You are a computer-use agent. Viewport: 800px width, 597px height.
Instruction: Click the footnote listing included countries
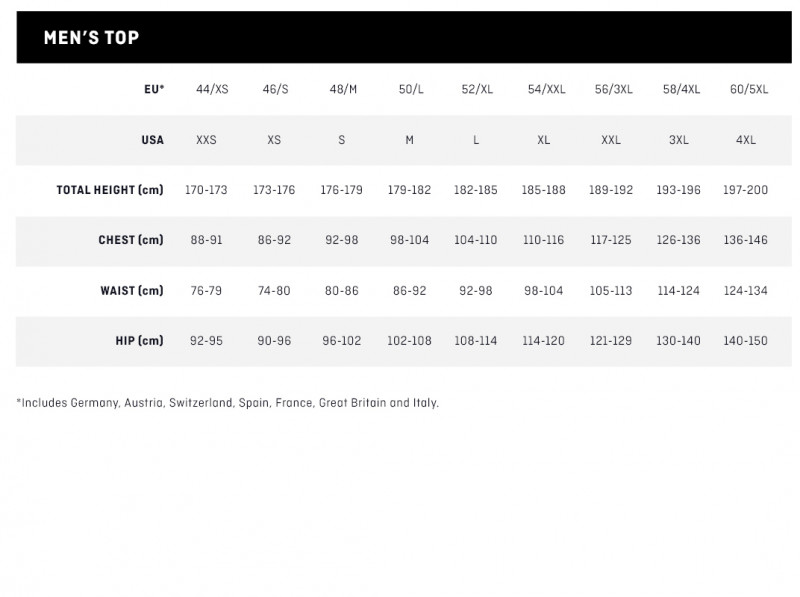coord(228,403)
